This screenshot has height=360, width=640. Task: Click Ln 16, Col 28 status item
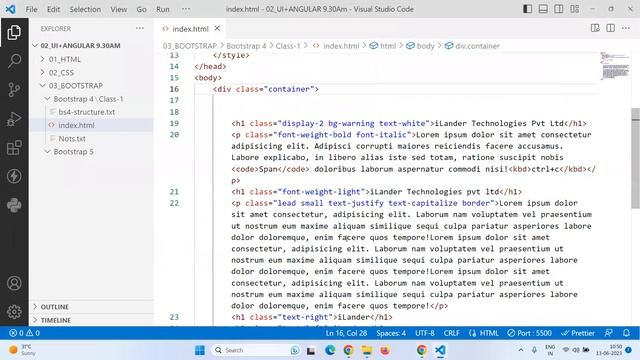(x=346, y=333)
